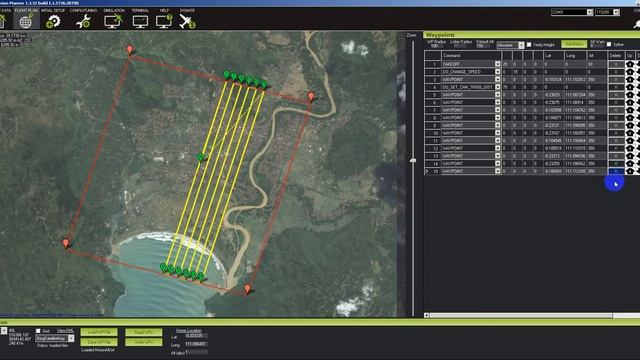640x360 pixels.
Task: Select the top-left red polygon marker
Action: click(x=130, y=50)
